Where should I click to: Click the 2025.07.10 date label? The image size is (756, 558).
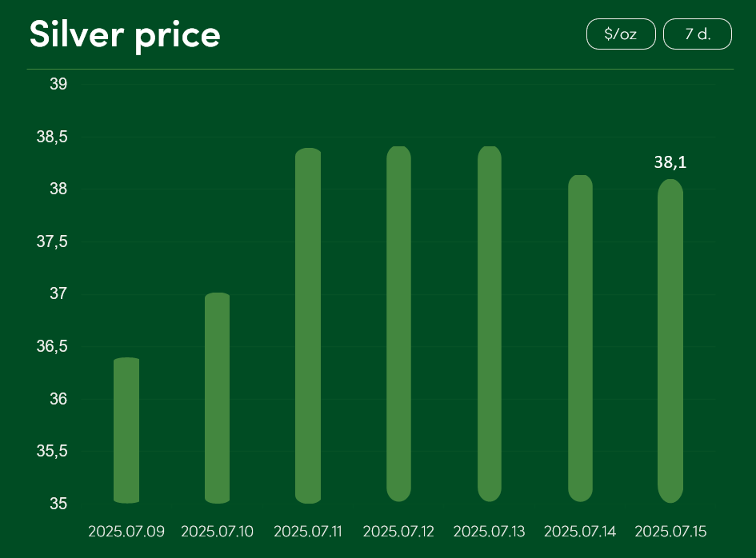(217, 532)
